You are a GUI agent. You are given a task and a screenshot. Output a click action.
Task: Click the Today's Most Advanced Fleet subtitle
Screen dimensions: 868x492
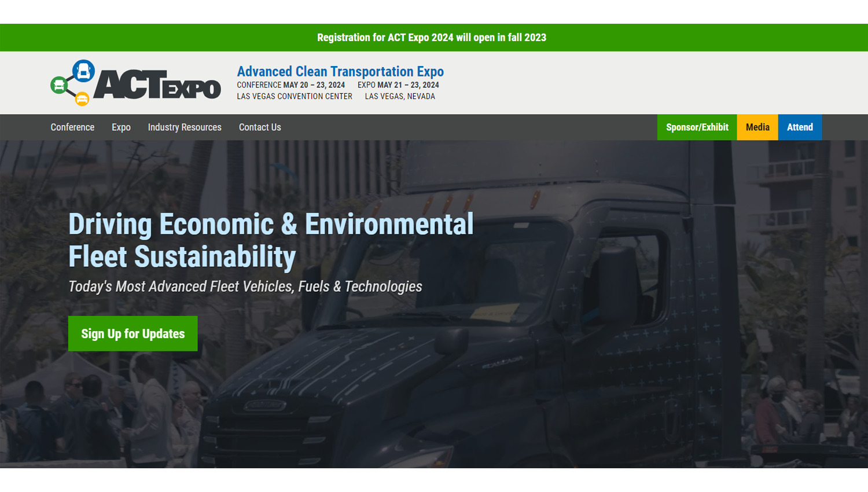245,287
